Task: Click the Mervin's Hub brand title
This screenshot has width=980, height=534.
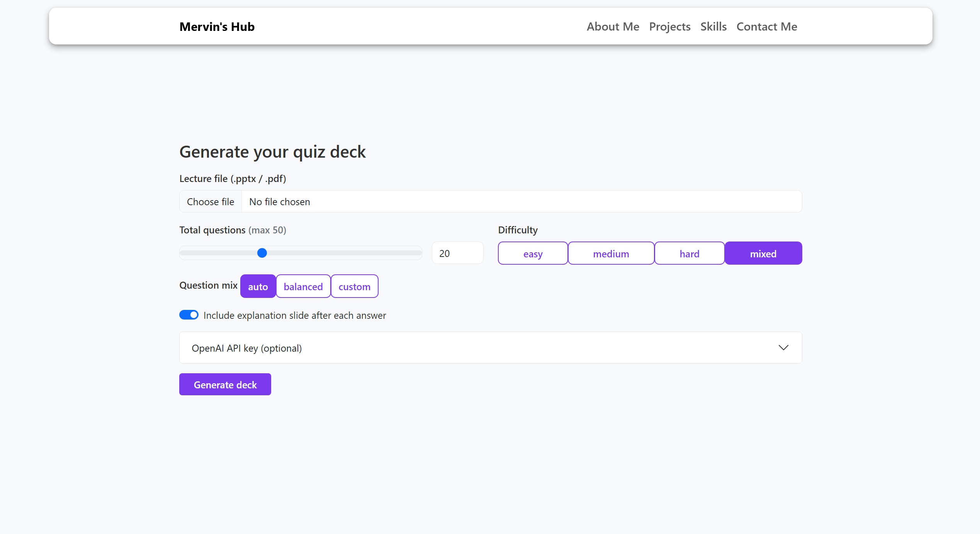Action: pyautogui.click(x=217, y=27)
